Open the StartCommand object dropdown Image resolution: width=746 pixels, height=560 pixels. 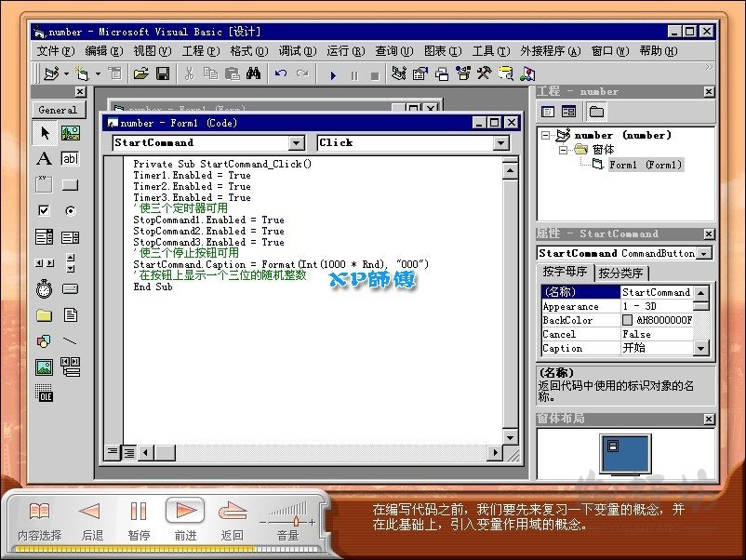tap(296, 143)
